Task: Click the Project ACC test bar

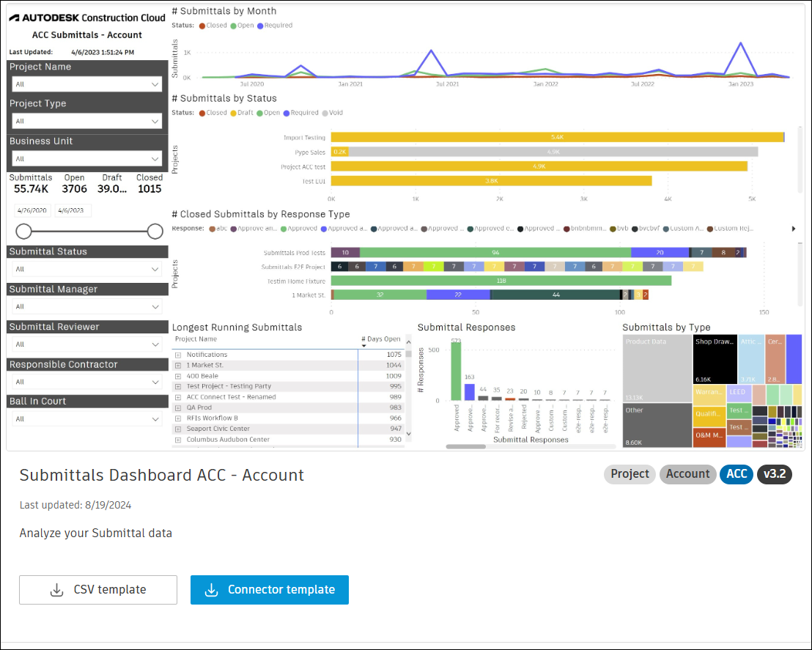Action: tap(539, 166)
